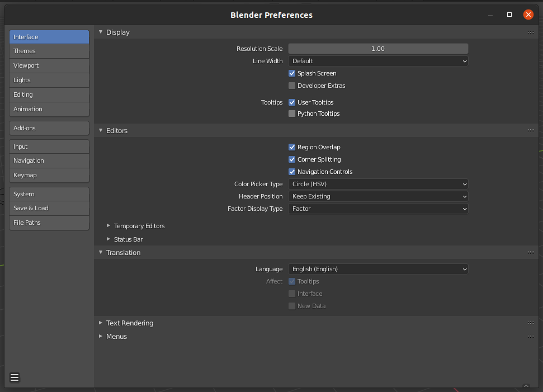
Task: Open the Add-ons tab
Action: pyautogui.click(x=49, y=128)
